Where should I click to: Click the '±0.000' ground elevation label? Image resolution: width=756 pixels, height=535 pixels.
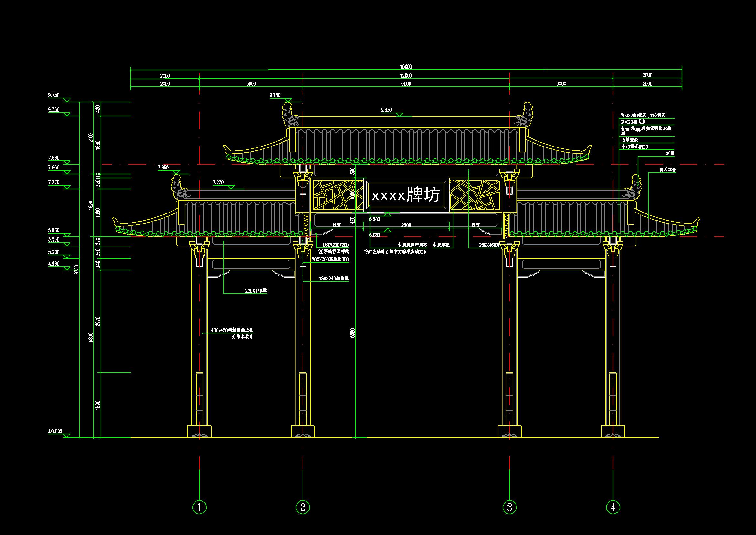pyautogui.click(x=55, y=431)
